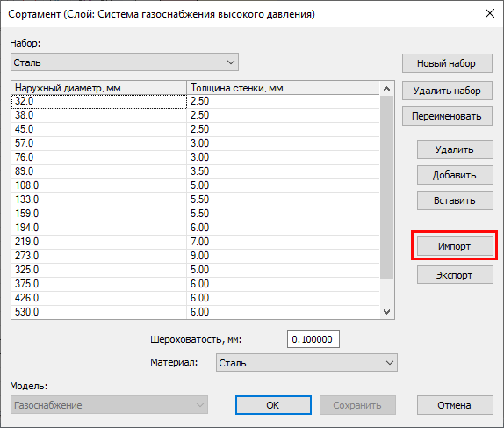Click the greyed-out Сохранить button
This screenshot has height=428, width=504.
pos(357,405)
